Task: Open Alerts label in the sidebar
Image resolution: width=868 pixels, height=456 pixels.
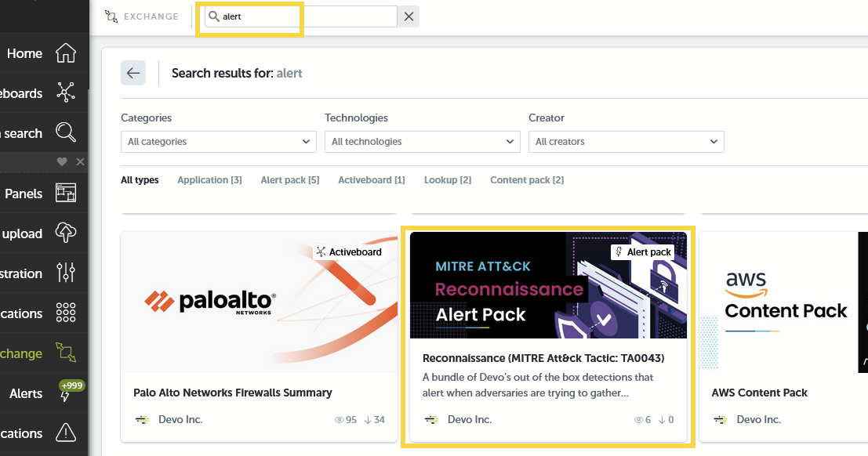Action: 26,393
